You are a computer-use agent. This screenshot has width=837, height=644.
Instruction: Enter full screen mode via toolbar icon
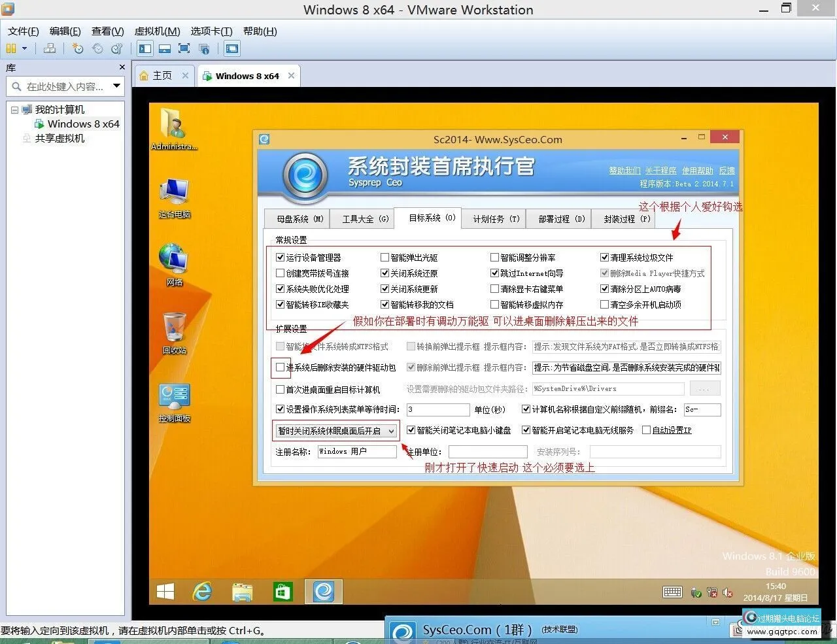coord(184,48)
